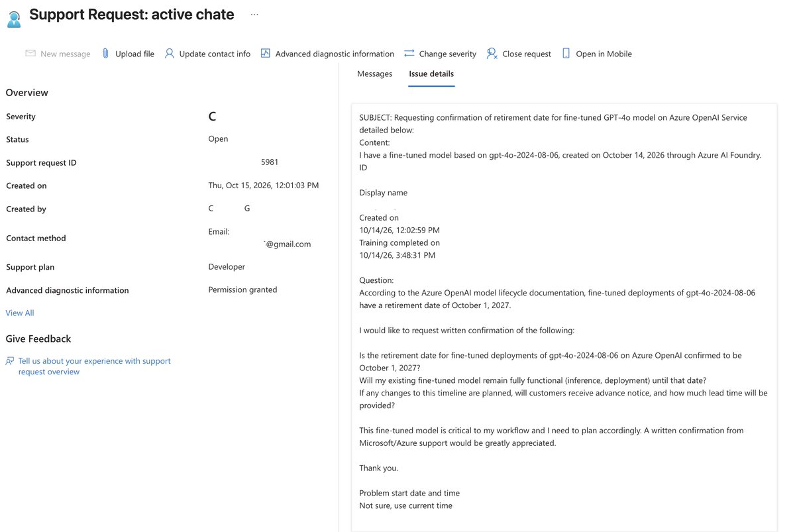
Task: Click the Advanced diagnostic information chart icon
Action: 266,54
